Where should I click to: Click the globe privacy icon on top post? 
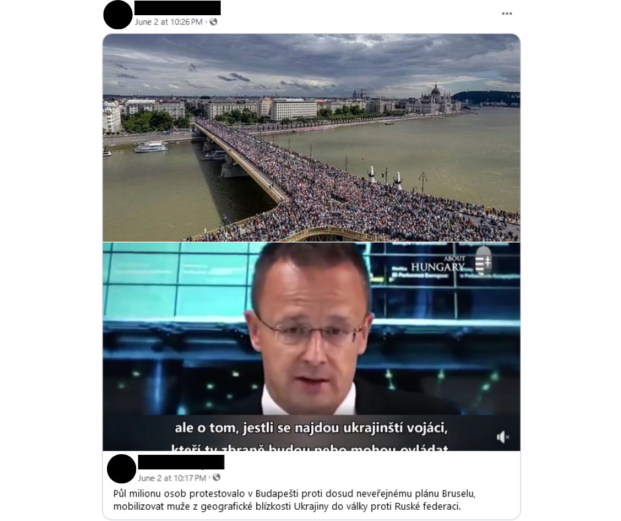213,22
